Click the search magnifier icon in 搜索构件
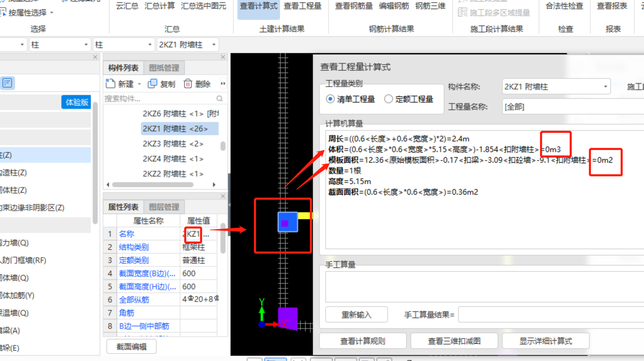Image resolution: width=644 pixels, height=361 pixels. [x=220, y=99]
